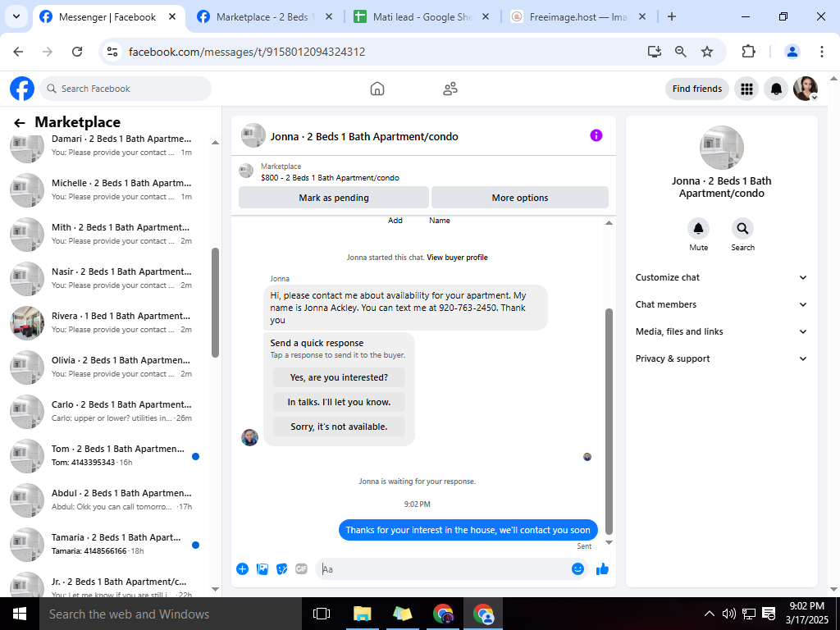Show hidden system tray icons
The height and width of the screenshot is (630, 840).
(x=709, y=614)
